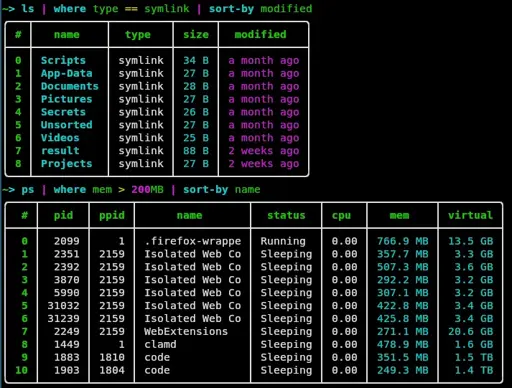
Task: Click the '292.2 MB' memory value
Action: tap(403, 280)
